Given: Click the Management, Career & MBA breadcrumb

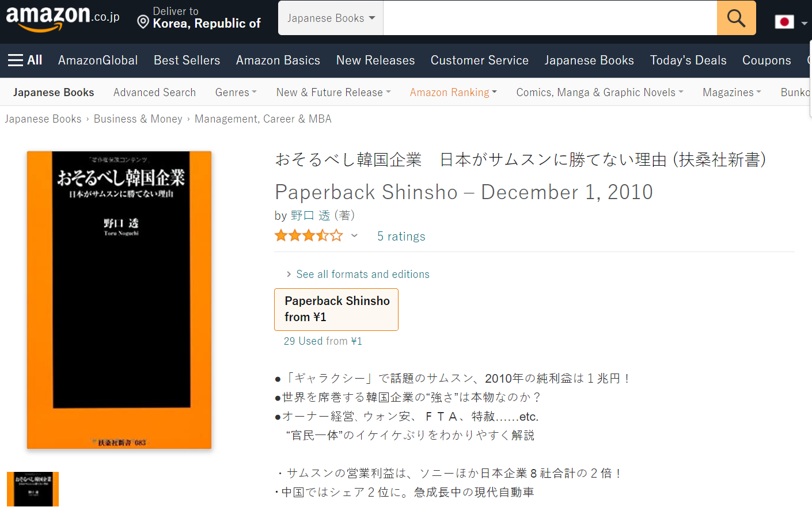Looking at the screenshot, I should [x=263, y=119].
